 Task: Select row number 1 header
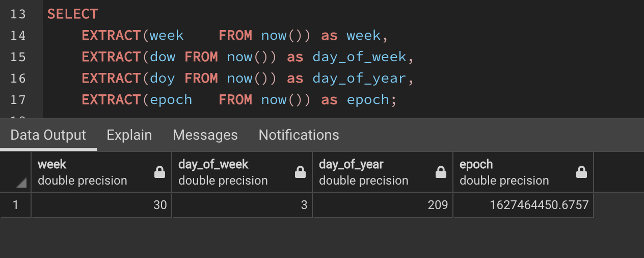coord(15,205)
